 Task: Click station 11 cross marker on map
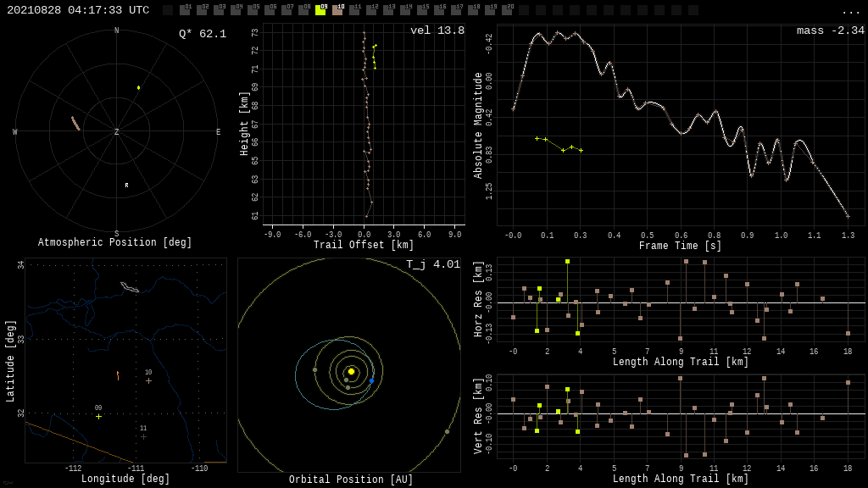click(143, 436)
